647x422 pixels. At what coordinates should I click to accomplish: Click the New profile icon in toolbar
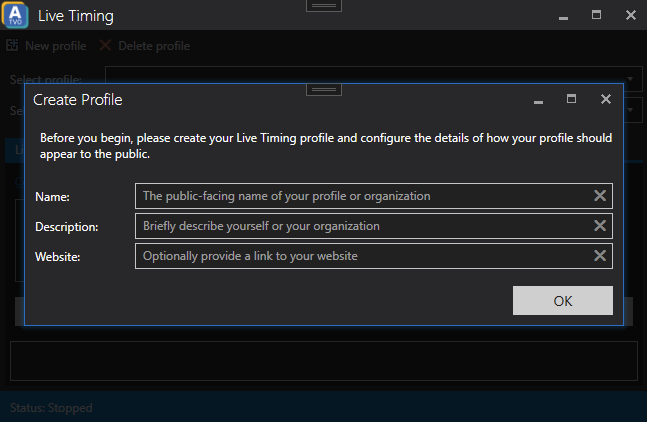click(x=12, y=45)
